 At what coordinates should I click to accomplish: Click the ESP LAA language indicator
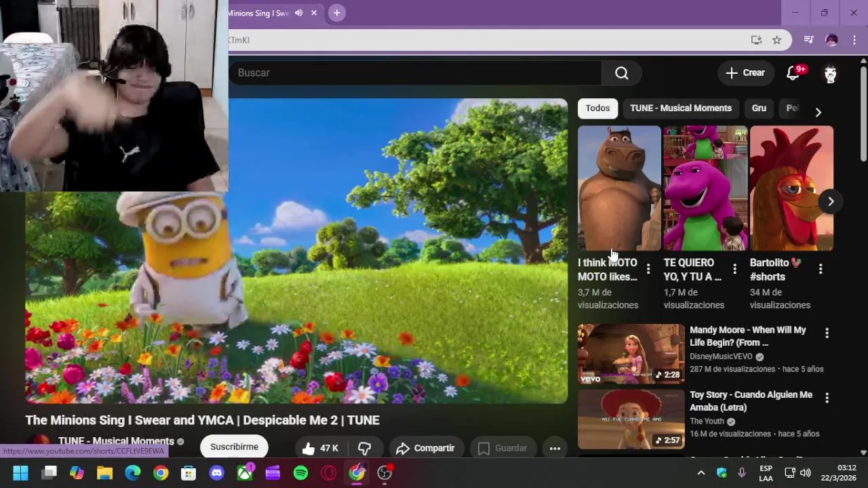pos(766,473)
